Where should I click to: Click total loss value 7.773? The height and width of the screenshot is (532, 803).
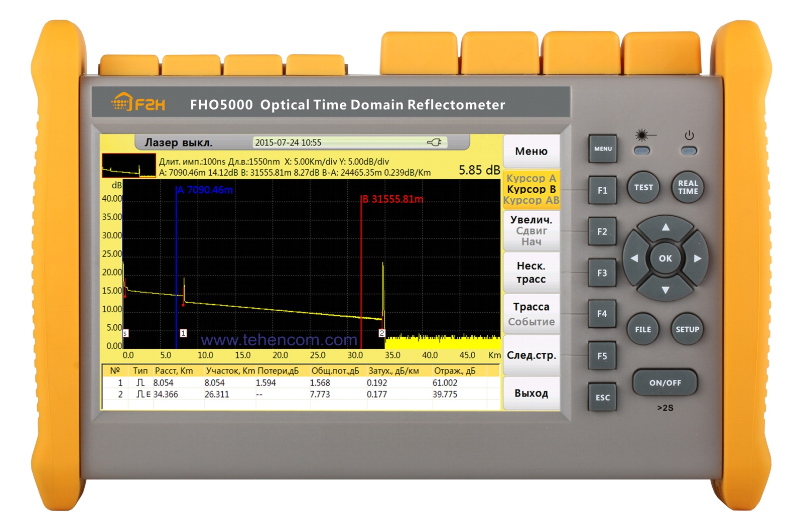click(x=320, y=394)
